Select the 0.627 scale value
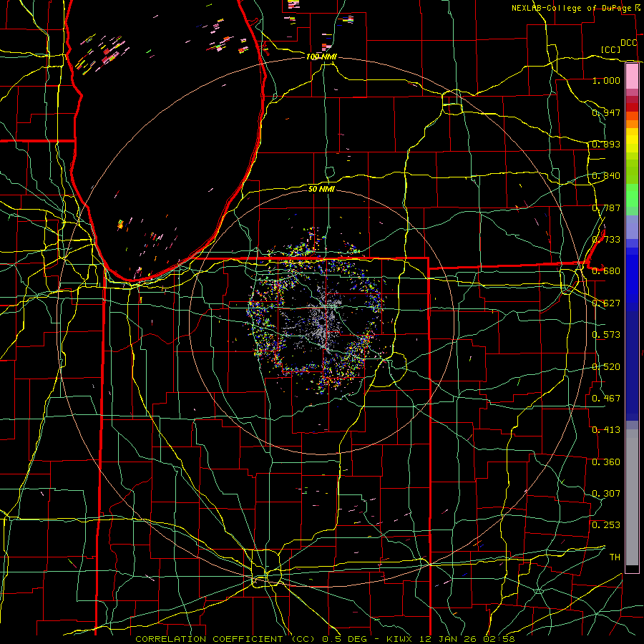 (x=606, y=303)
